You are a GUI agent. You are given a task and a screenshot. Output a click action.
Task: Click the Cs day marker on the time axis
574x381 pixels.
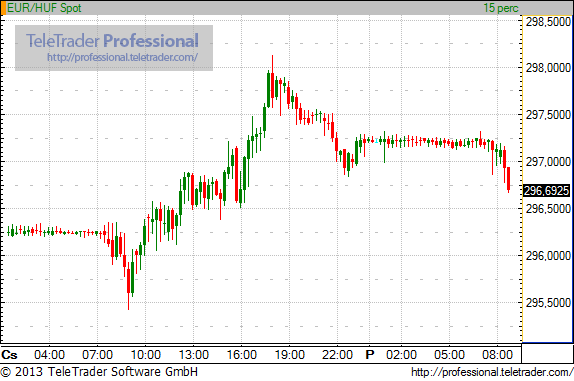[9, 355]
